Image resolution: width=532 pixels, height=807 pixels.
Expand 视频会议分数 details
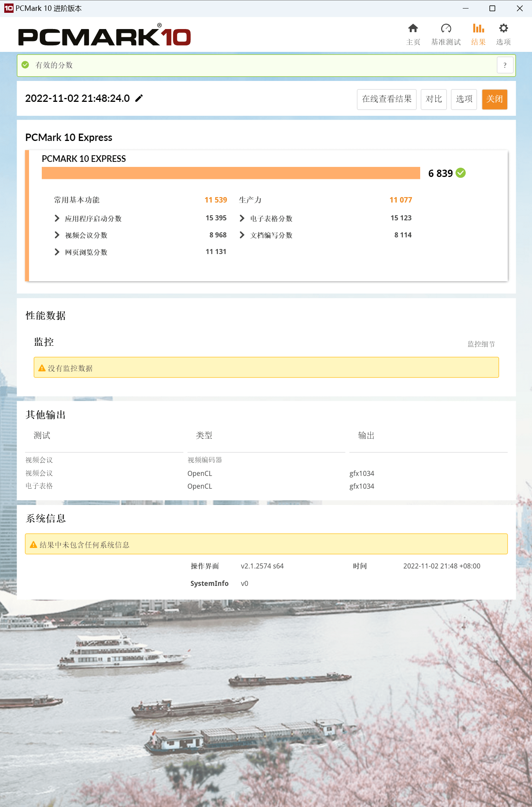click(57, 235)
